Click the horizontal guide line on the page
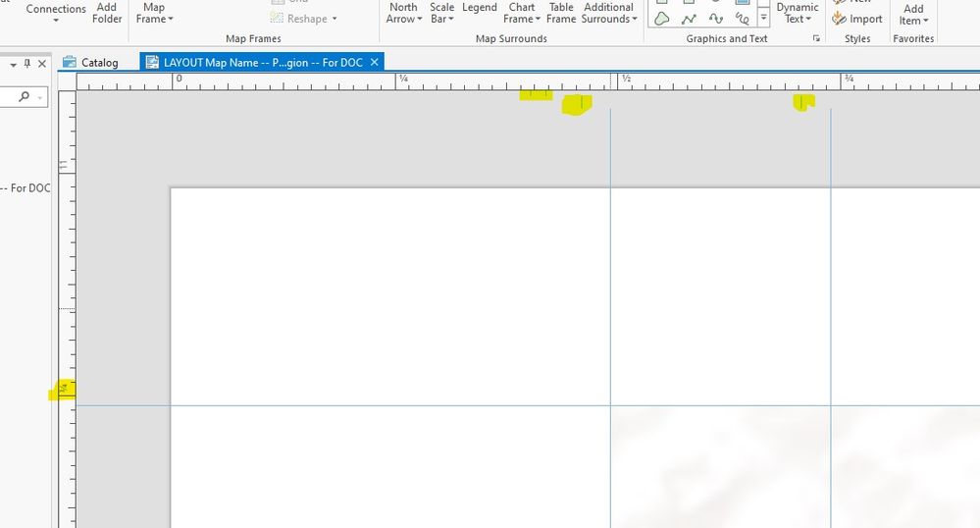This screenshot has height=528, width=980. (x=528, y=405)
